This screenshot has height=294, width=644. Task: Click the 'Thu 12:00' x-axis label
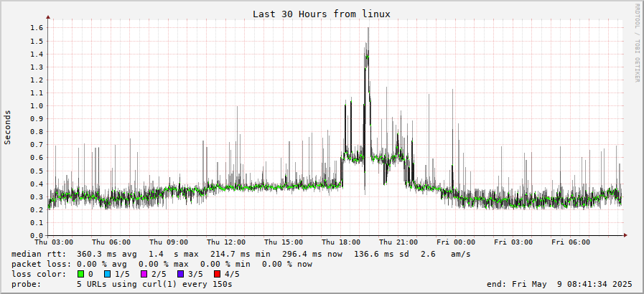click(226, 242)
